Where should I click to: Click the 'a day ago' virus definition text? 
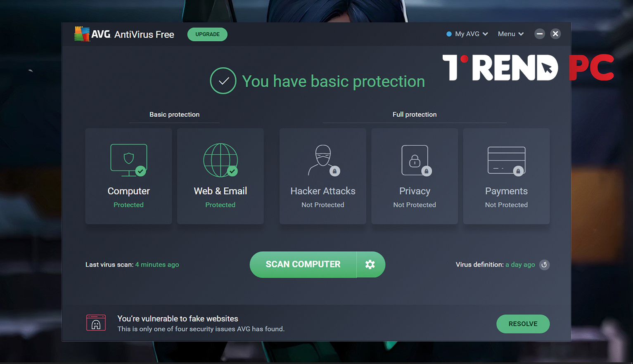(x=520, y=265)
